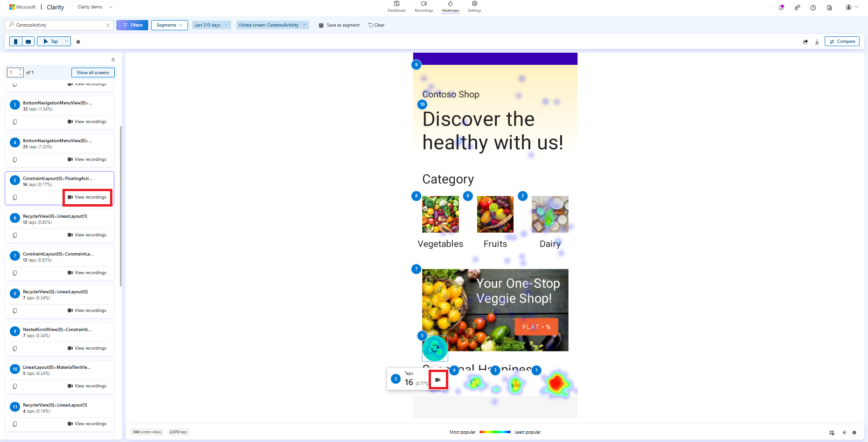Screen dimensions: 868x442
Task: Clear the ContosoActivity search text
Action: [108, 25]
